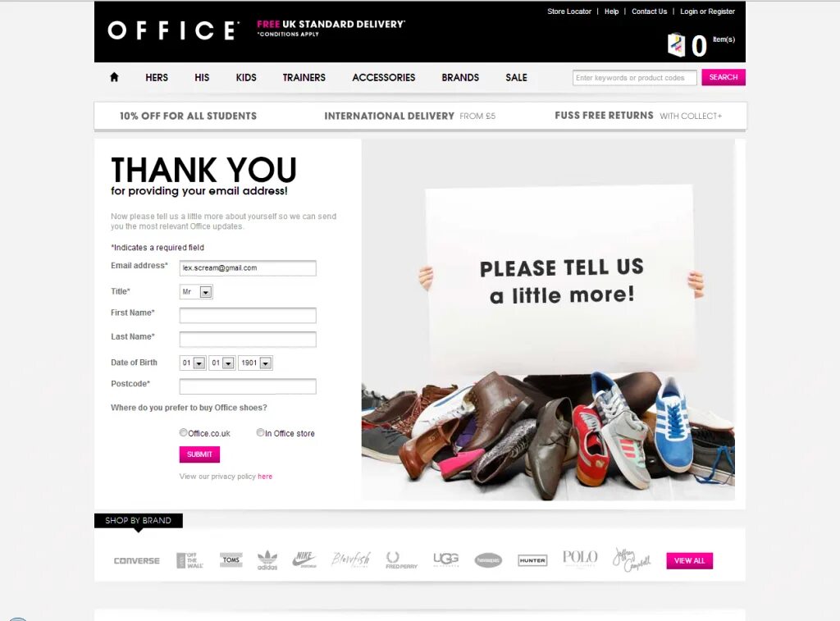Screen dimensions: 840x621
Task: Click the TOMS brand logo
Action: click(231, 560)
